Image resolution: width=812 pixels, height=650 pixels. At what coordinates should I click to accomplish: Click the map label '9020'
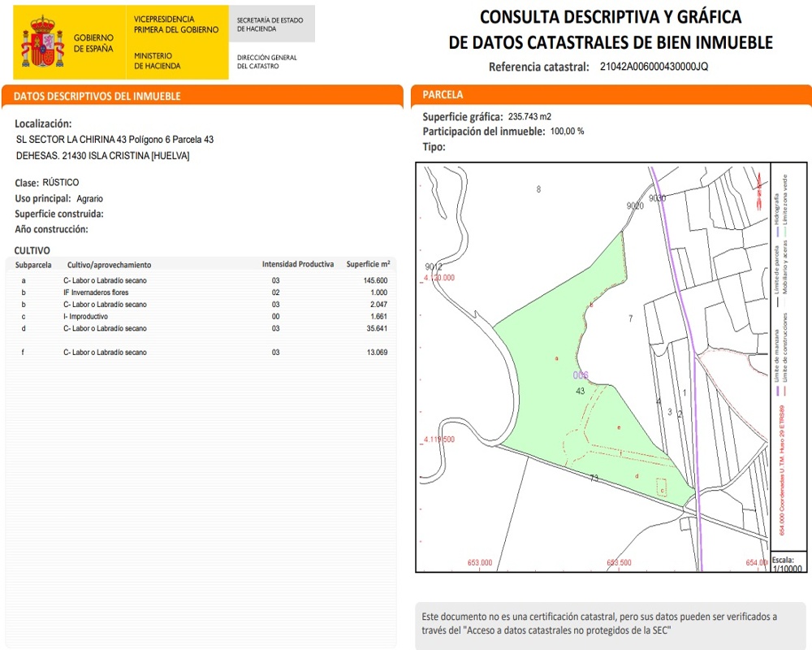point(635,206)
